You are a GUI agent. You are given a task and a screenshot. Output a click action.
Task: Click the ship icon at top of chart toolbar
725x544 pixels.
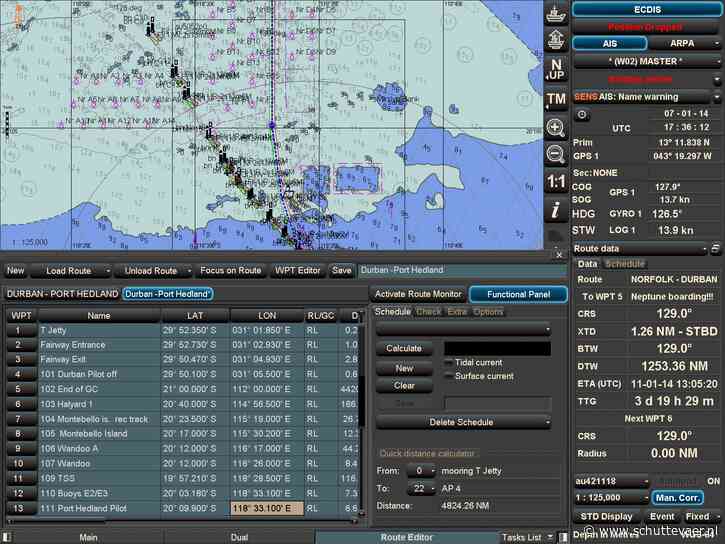tap(556, 14)
